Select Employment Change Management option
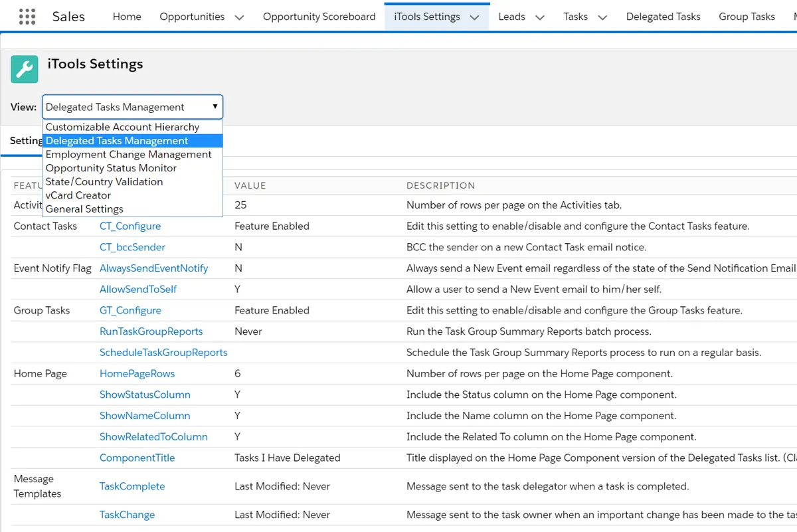The width and height of the screenshot is (797, 532). tap(133, 154)
